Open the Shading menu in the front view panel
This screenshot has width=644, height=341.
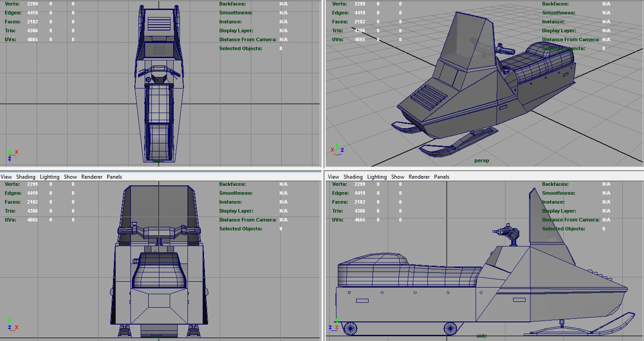tap(25, 177)
